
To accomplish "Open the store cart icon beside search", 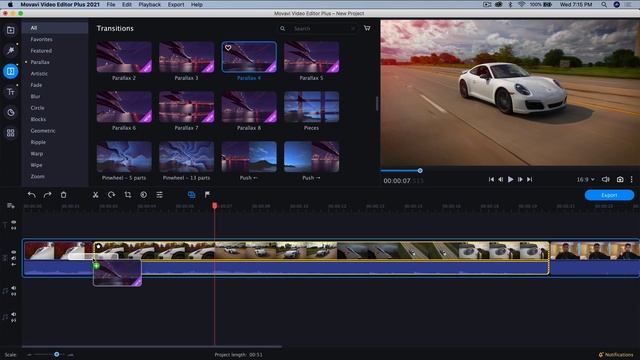I will [367, 28].
